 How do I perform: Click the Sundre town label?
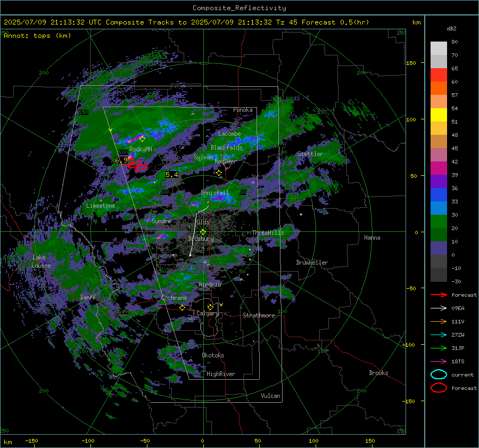click(161, 221)
